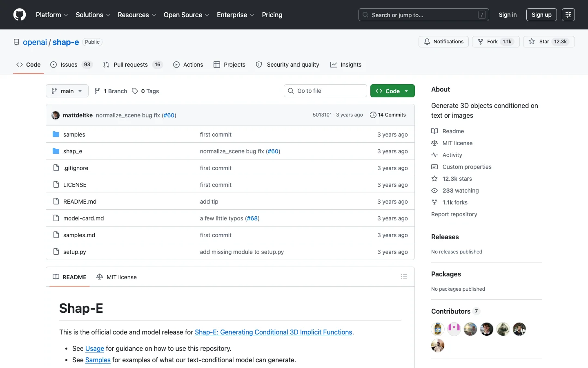Open the Insights tab
The width and height of the screenshot is (588, 368).
[346, 65]
